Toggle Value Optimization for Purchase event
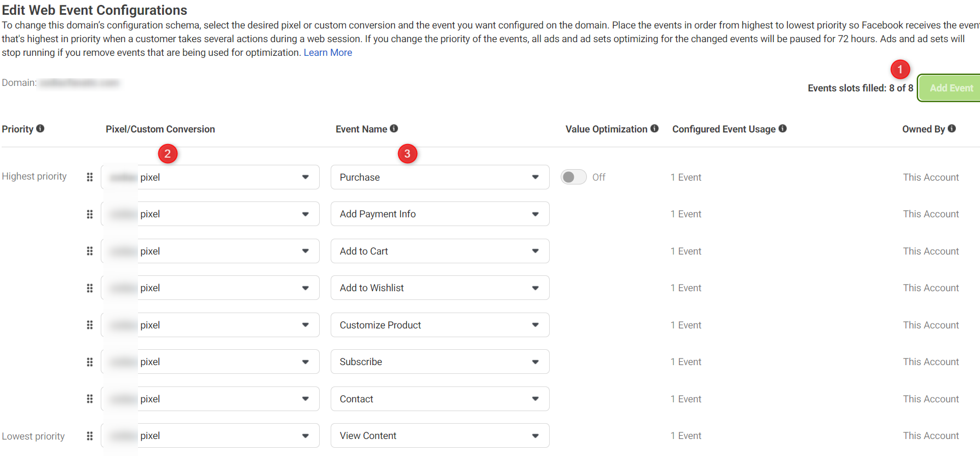The height and width of the screenshot is (462, 980). click(573, 177)
